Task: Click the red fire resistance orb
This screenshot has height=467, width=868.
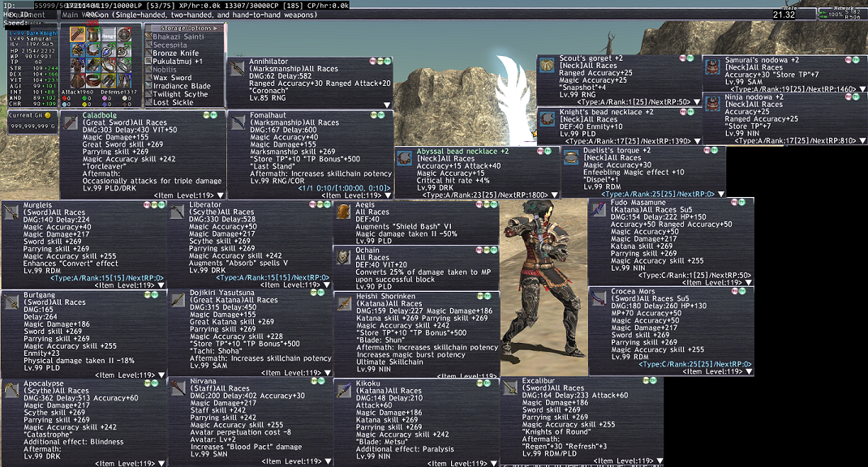Action: tap(64, 98)
